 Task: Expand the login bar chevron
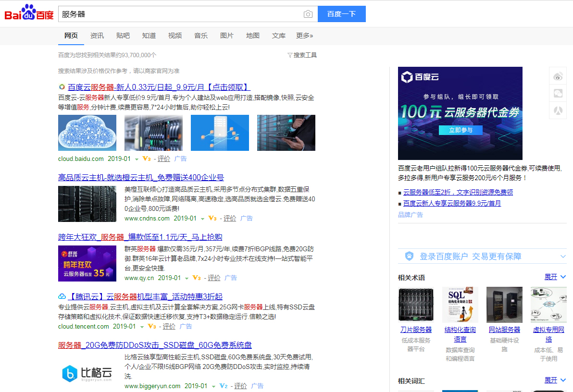(563, 257)
